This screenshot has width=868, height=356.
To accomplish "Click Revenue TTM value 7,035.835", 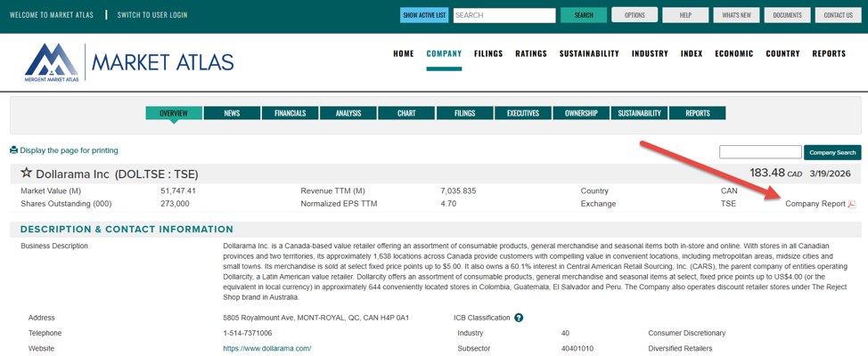I will pyautogui.click(x=459, y=191).
